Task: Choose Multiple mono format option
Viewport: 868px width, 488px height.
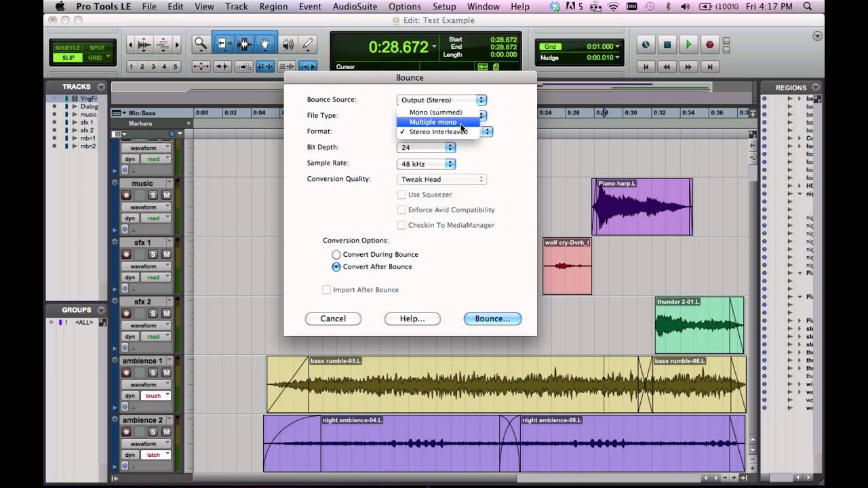Action: point(437,122)
